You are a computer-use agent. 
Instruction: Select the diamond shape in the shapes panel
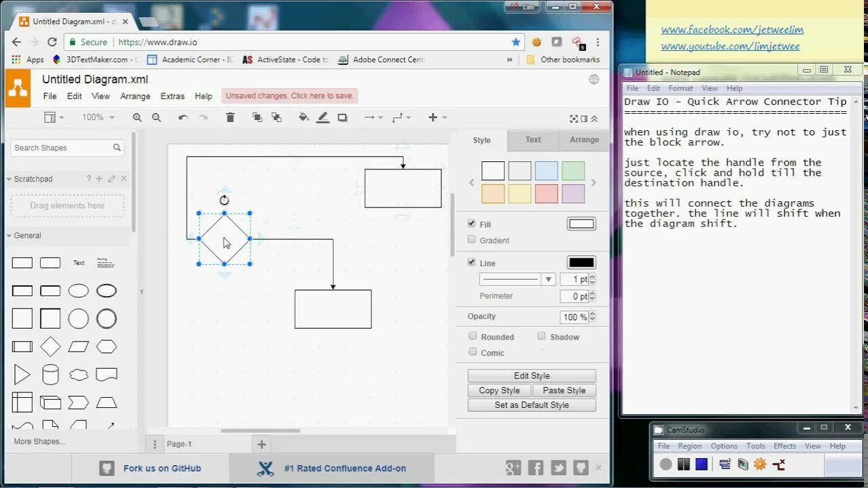coord(50,346)
